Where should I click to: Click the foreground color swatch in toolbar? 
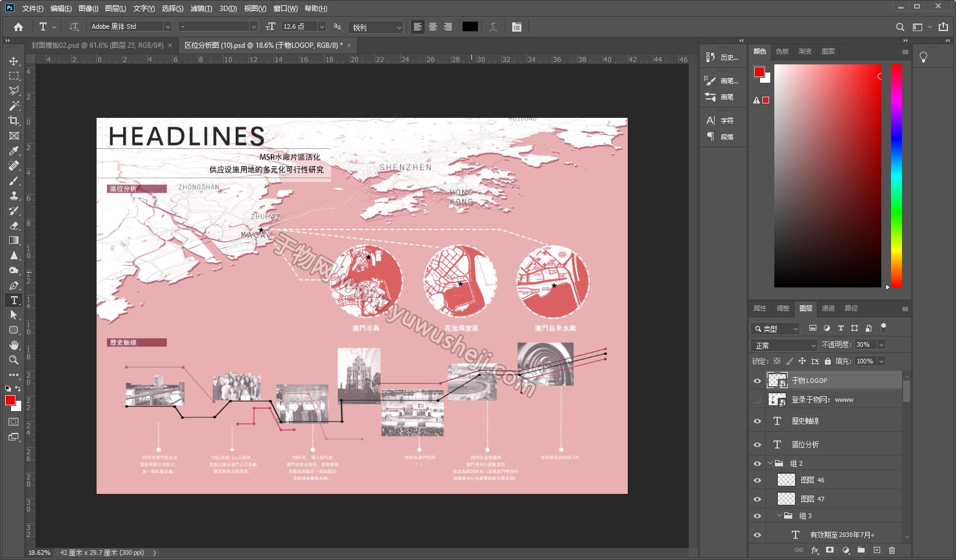[x=10, y=401]
